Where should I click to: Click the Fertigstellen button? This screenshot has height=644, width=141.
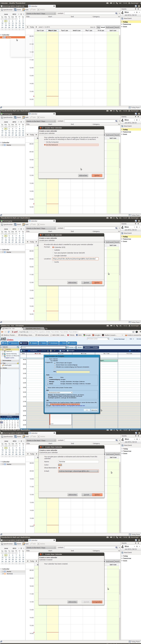coord(97,602)
